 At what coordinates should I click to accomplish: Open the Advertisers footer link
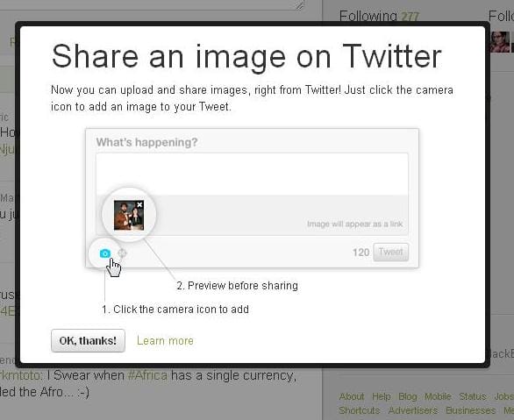[x=413, y=410]
